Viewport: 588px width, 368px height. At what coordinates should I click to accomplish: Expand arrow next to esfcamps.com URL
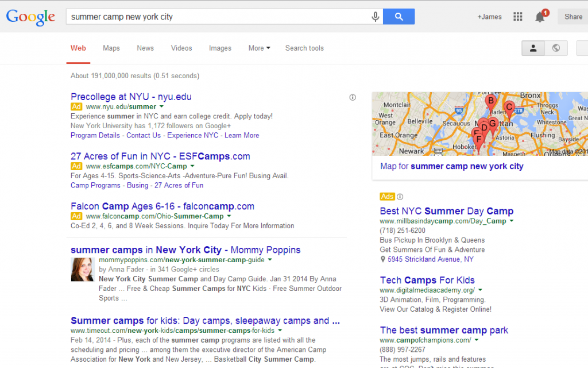pos(192,166)
